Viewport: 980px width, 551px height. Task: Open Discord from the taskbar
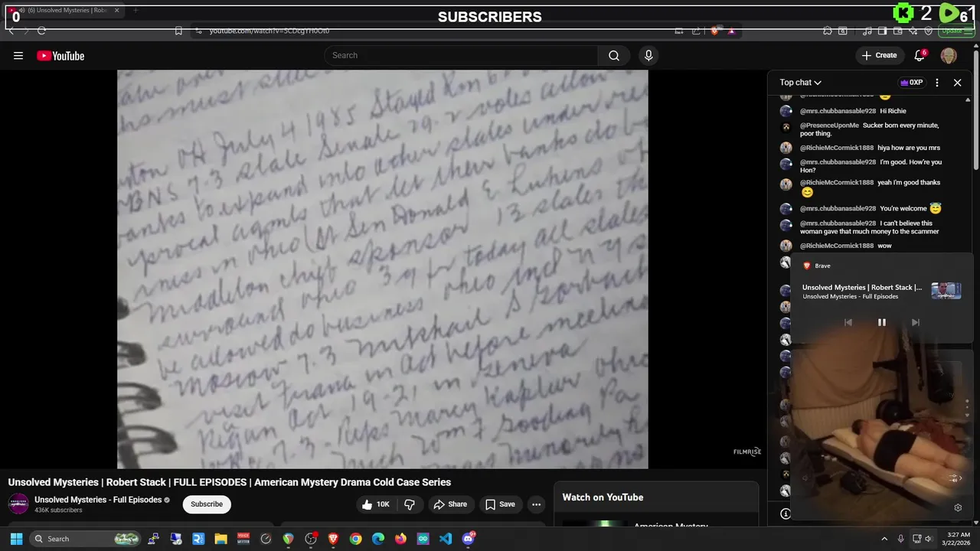tap(469, 539)
